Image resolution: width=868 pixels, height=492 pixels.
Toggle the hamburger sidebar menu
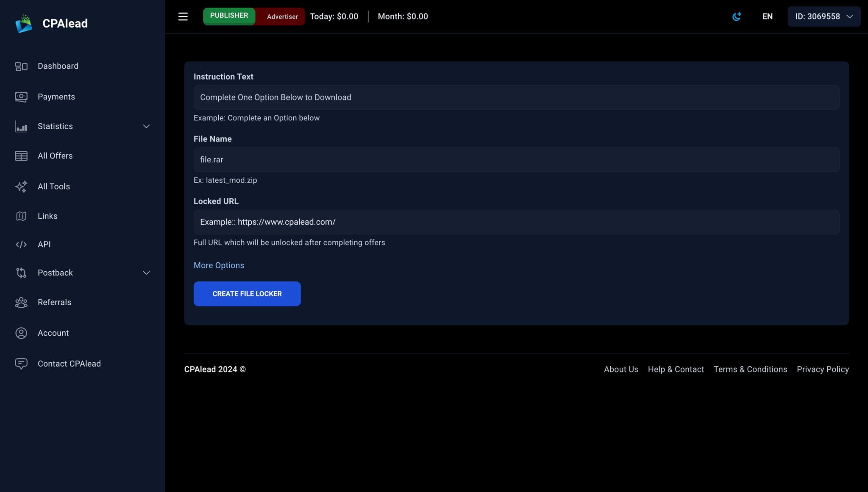click(x=183, y=17)
